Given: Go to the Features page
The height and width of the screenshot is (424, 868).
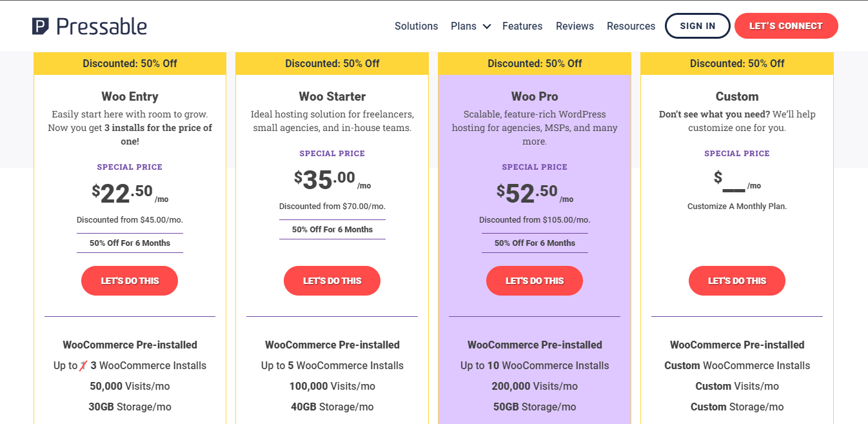Looking at the screenshot, I should point(522,26).
